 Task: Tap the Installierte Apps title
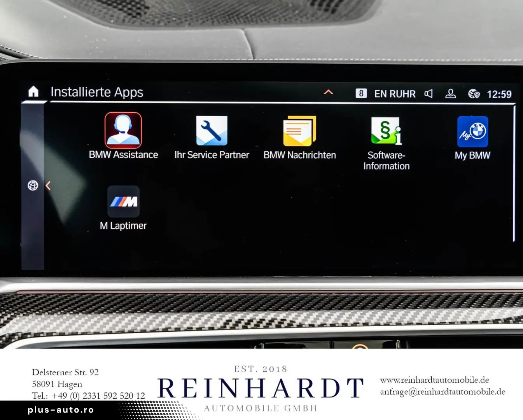pyautogui.click(x=97, y=92)
